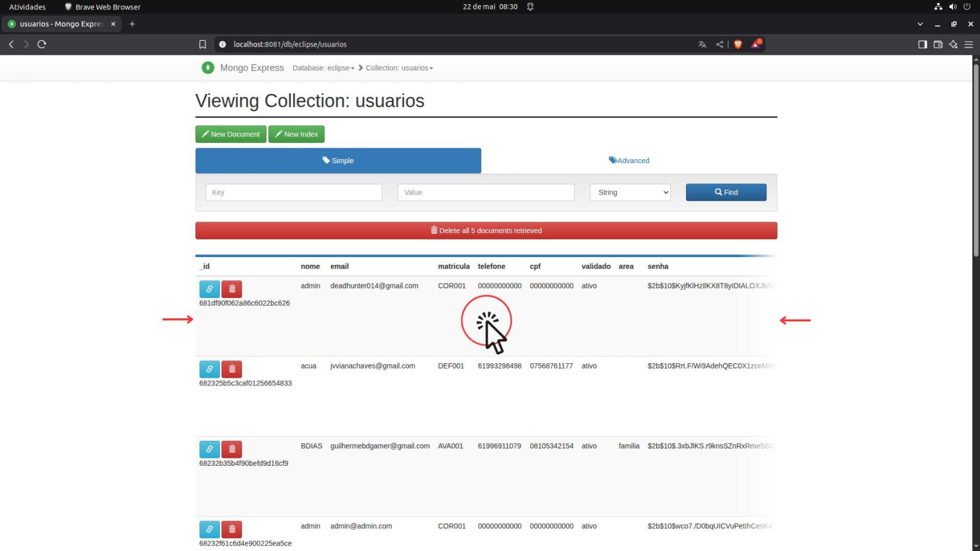Open the BDIAS document link icon
The width and height of the screenshot is (980, 551).
(209, 449)
